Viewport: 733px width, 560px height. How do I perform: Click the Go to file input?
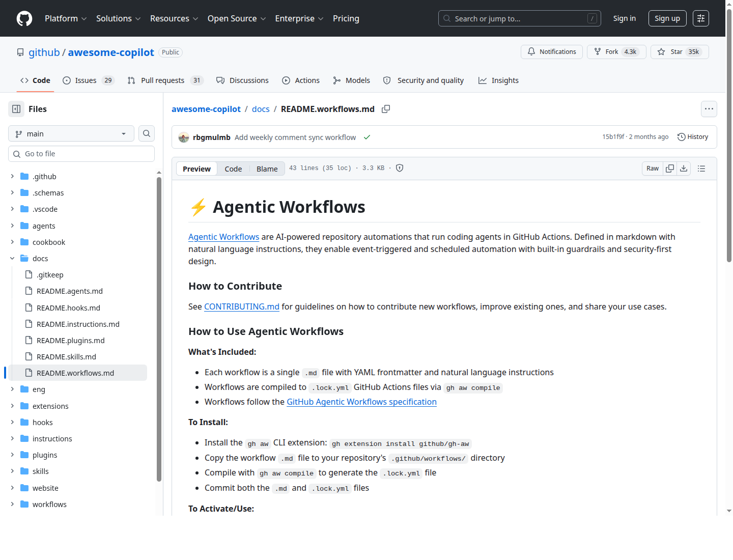81,154
